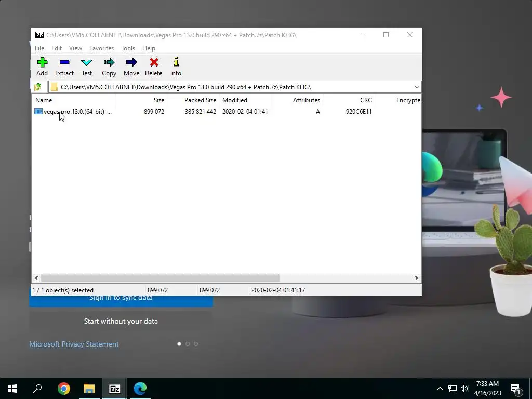The image size is (532, 399).
Task: Select the third page indicator dot
Action: [x=196, y=344]
